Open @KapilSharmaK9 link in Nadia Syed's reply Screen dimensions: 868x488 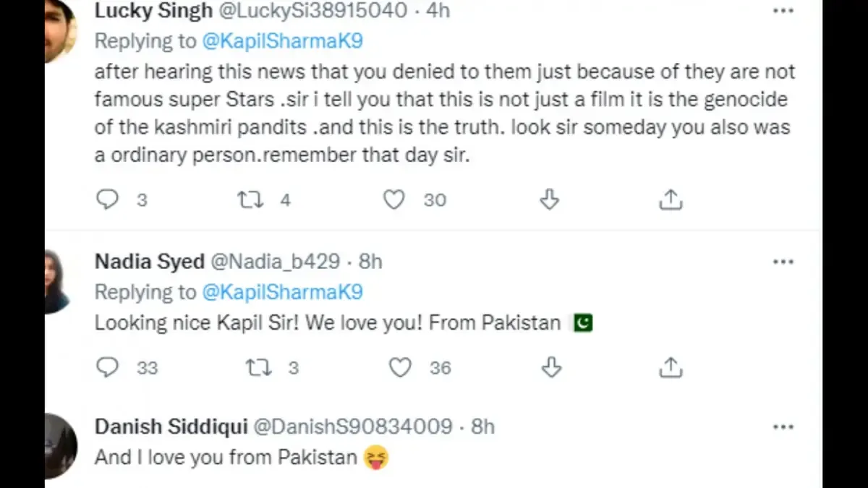[282, 292]
